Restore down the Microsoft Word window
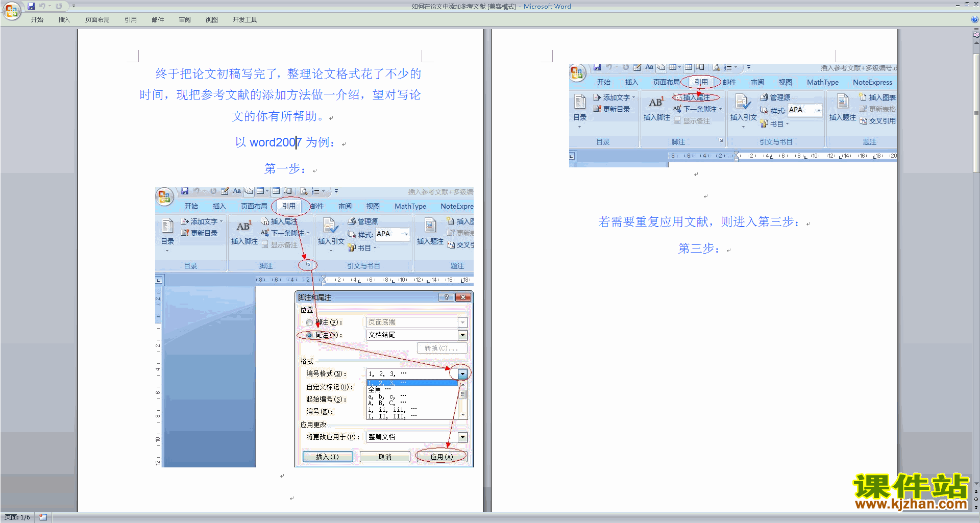 967,4
